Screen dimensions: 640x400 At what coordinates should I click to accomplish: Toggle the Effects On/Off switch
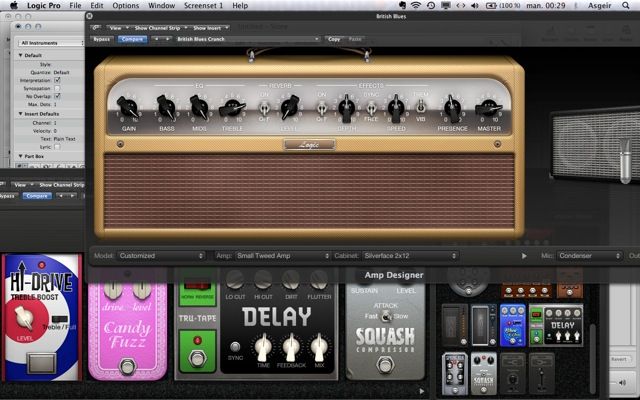click(322, 106)
